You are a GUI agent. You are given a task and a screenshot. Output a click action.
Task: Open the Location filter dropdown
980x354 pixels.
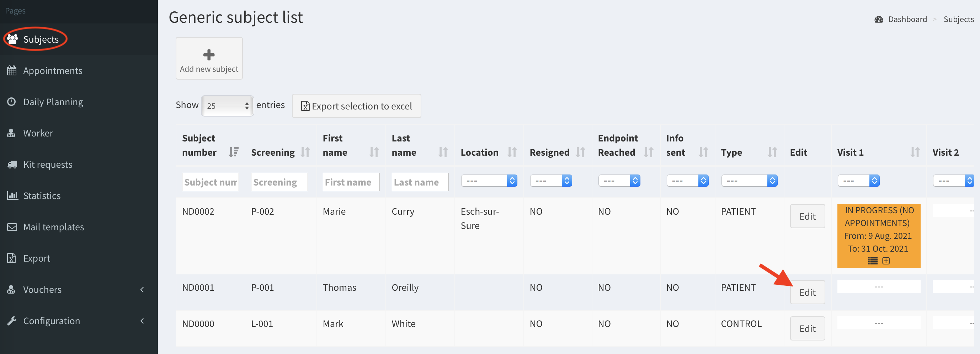[489, 181]
